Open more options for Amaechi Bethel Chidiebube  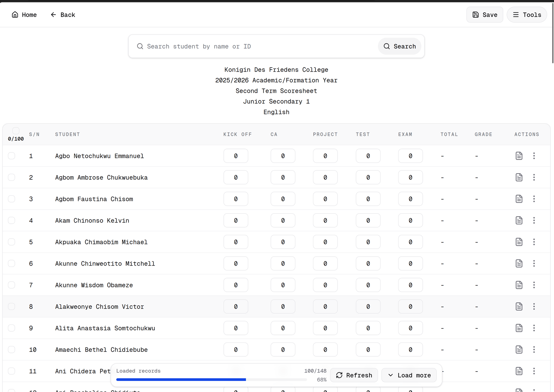point(534,349)
